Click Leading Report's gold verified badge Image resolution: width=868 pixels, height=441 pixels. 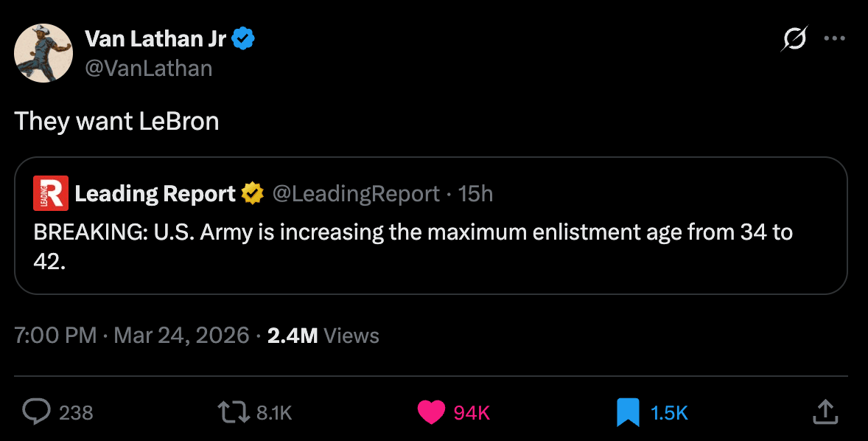pyautogui.click(x=253, y=194)
